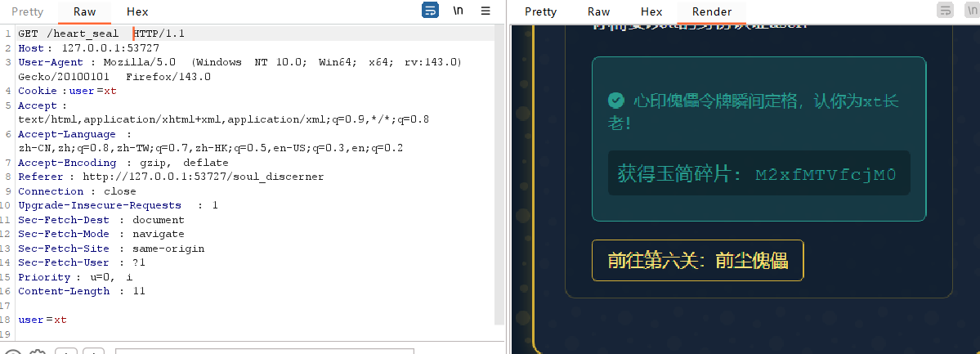Switch request view to Pretty tab

tap(27, 12)
